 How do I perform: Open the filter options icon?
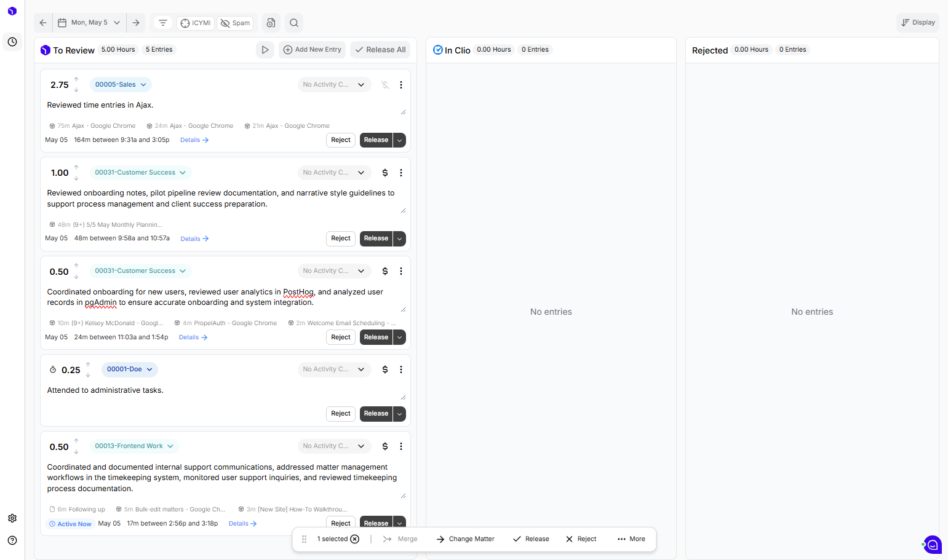click(163, 23)
